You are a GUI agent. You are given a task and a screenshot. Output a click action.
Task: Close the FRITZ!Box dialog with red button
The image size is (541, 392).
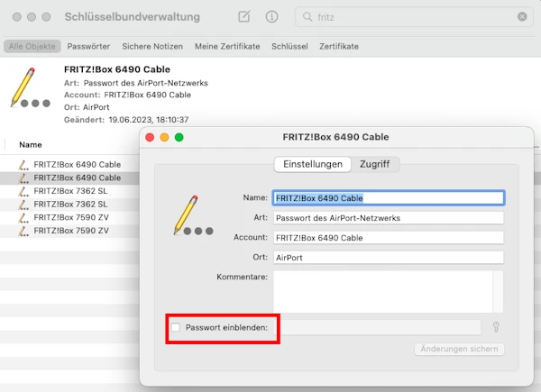(150, 137)
